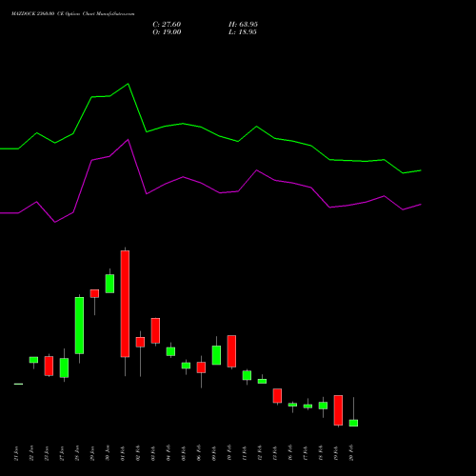Click the red candle above 13 Feb
The image size is (476, 476).
coord(277,396)
